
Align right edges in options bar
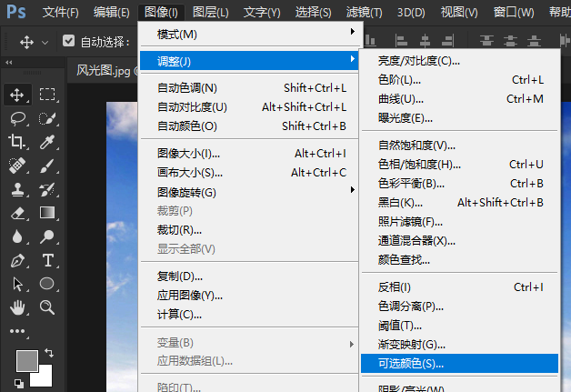pyautogui.click(x=448, y=41)
